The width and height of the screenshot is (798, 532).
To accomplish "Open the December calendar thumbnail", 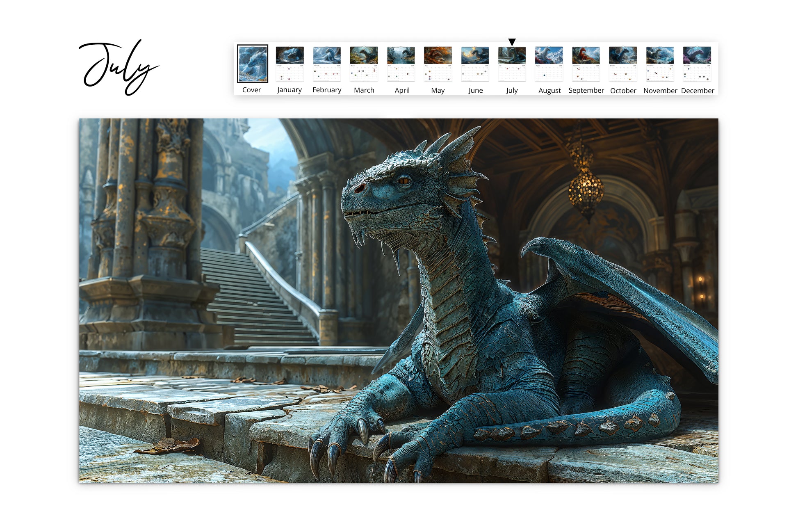I will [x=697, y=64].
